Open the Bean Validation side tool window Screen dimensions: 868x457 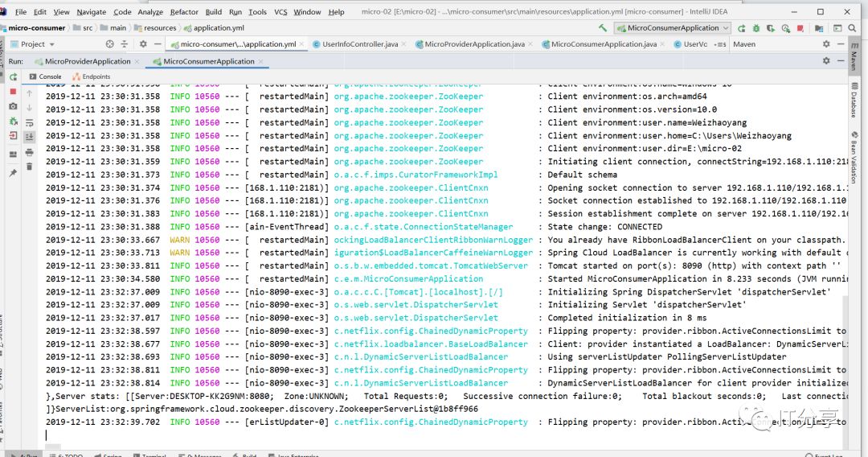coord(854,158)
